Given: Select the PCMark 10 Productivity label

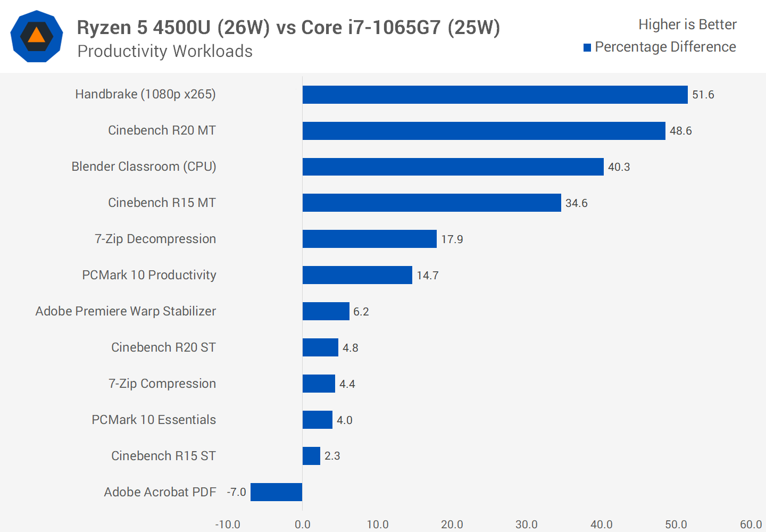Looking at the screenshot, I should coord(149,275).
